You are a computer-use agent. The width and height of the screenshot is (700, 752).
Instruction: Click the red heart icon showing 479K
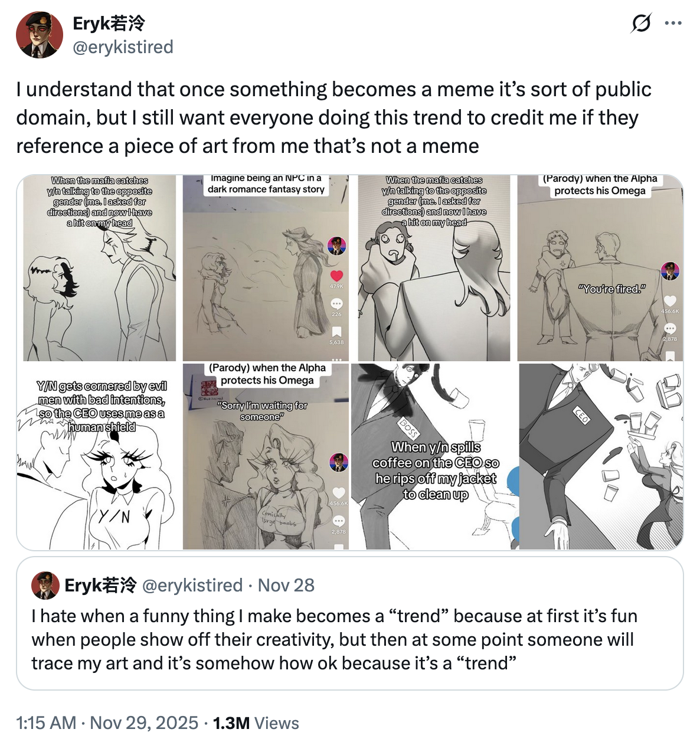click(x=336, y=276)
